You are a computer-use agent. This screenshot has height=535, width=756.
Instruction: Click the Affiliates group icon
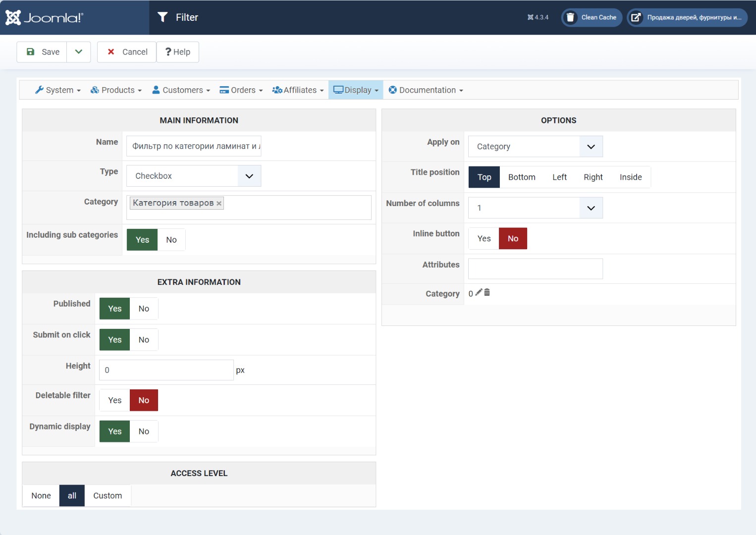click(x=277, y=90)
